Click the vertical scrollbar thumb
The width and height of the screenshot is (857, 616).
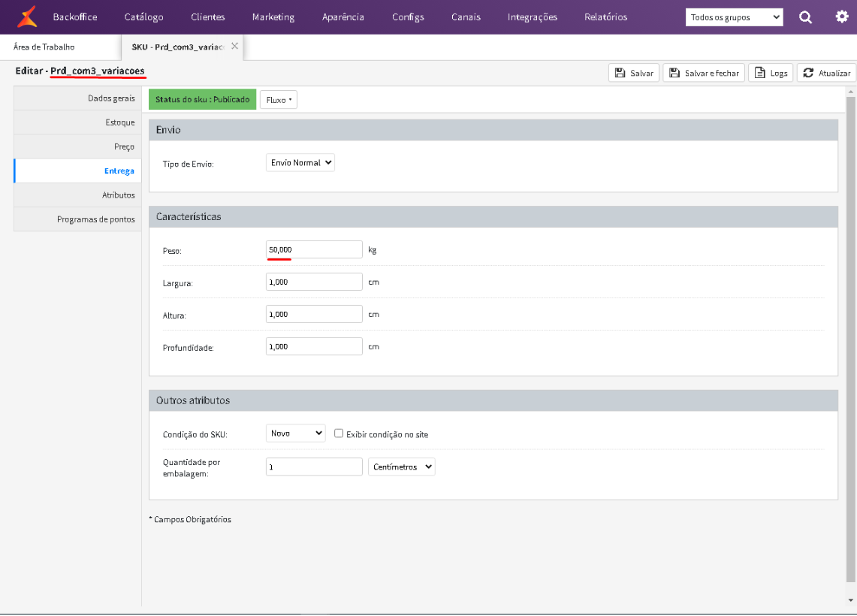click(x=850, y=339)
